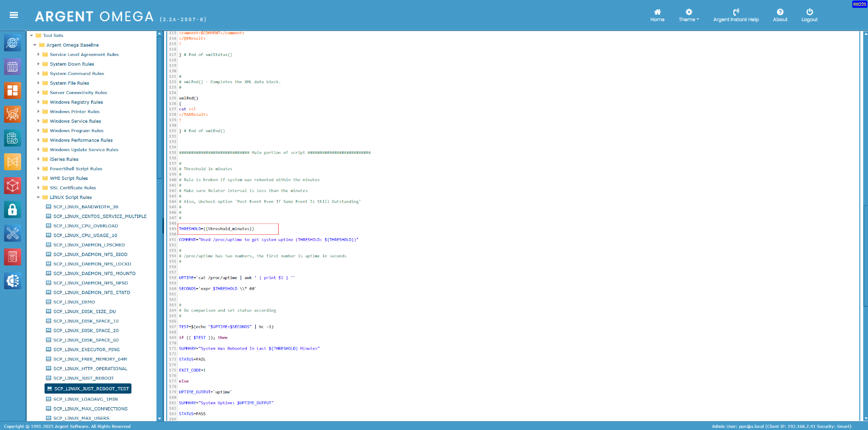The image size is (868, 430).
Task: Click the Logout power icon
Action: (809, 15)
